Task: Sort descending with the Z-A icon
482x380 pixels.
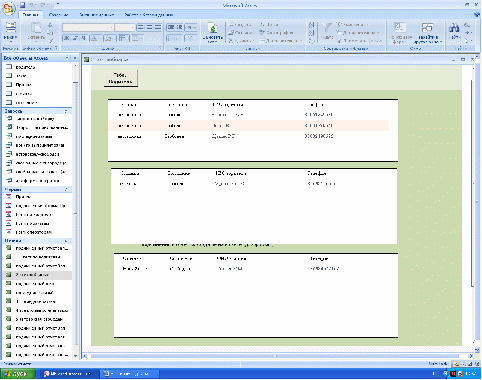Action: (311, 33)
